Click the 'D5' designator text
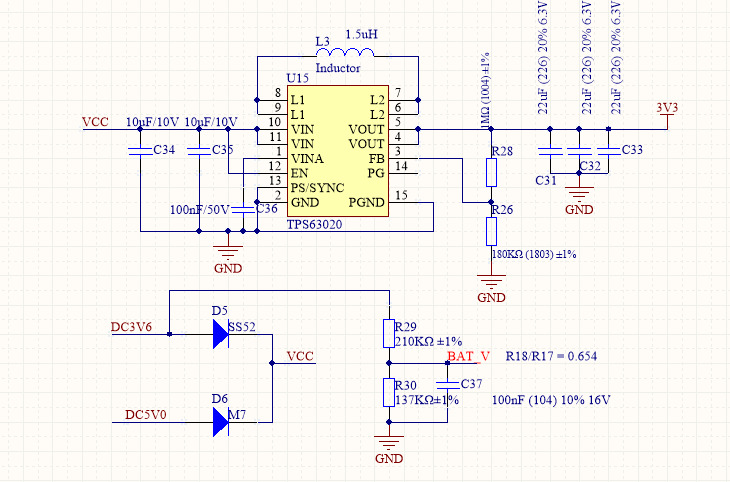730x482 pixels. [x=220, y=311]
